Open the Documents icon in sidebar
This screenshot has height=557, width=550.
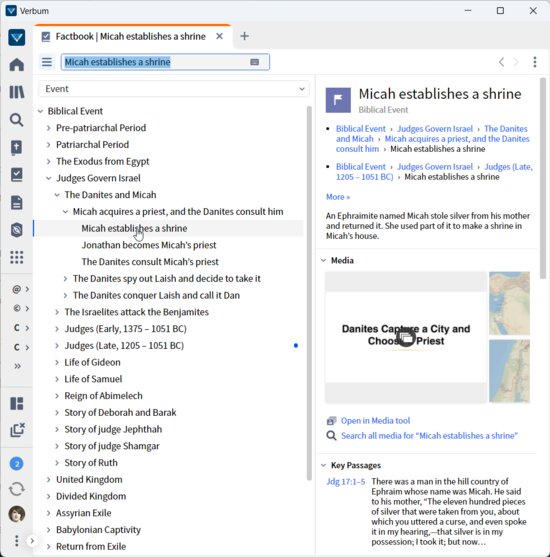click(17, 202)
